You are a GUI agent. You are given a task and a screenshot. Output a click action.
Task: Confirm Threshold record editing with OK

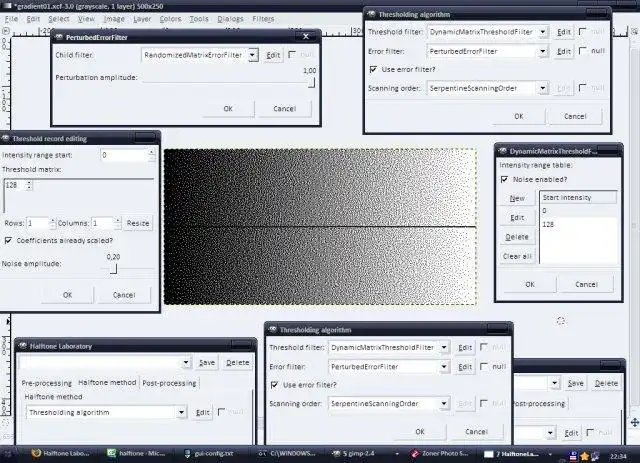67,295
